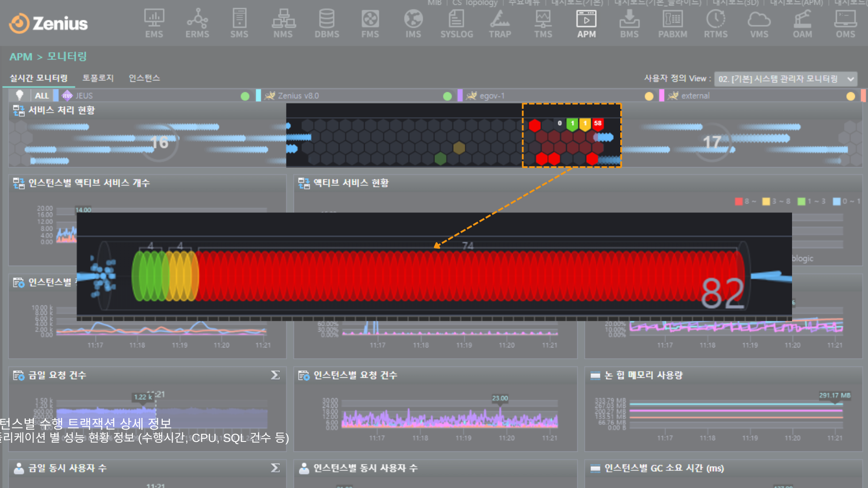Open the IMS module

(413, 23)
